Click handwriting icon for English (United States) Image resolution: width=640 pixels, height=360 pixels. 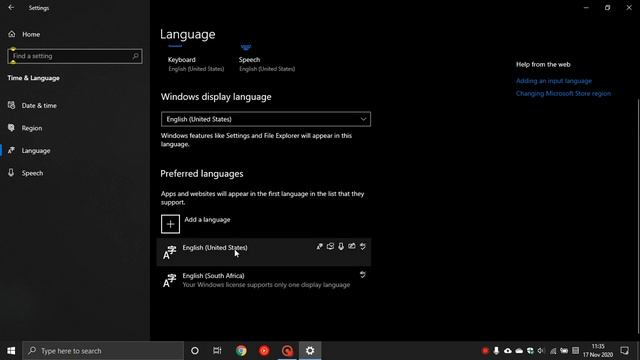pos(351,246)
